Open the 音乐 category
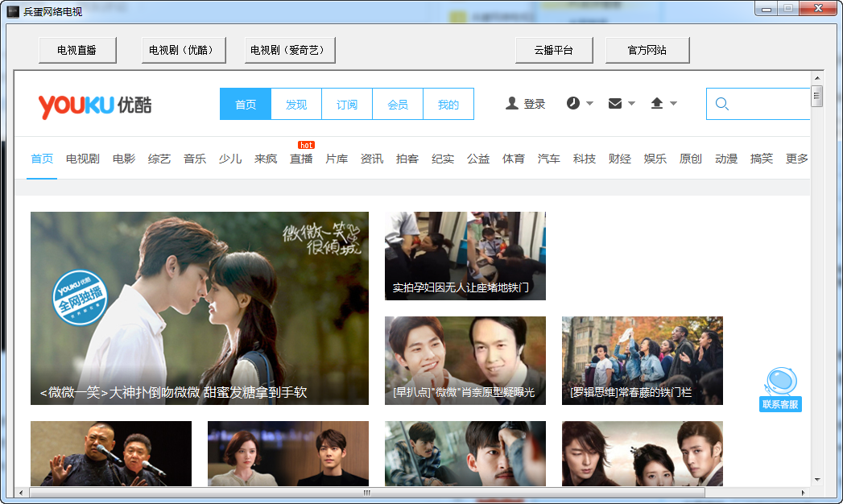Screen dimensions: 843x504 [195, 159]
